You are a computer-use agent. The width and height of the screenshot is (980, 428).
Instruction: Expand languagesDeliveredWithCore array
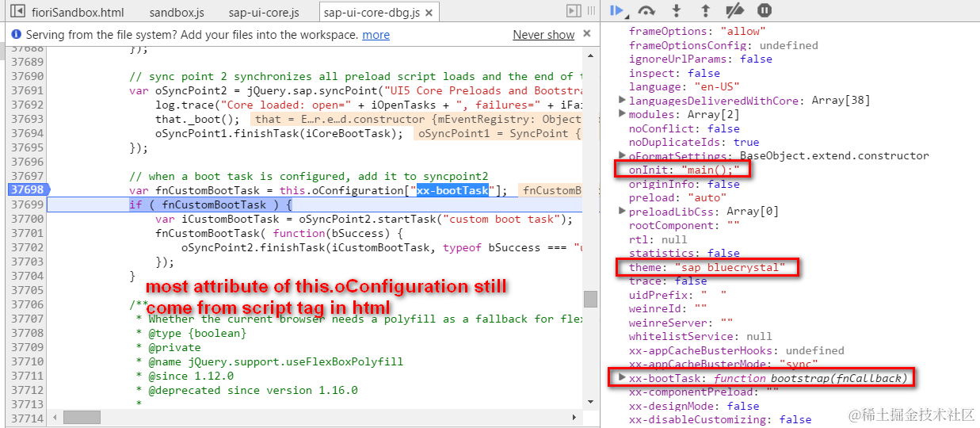(x=622, y=101)
